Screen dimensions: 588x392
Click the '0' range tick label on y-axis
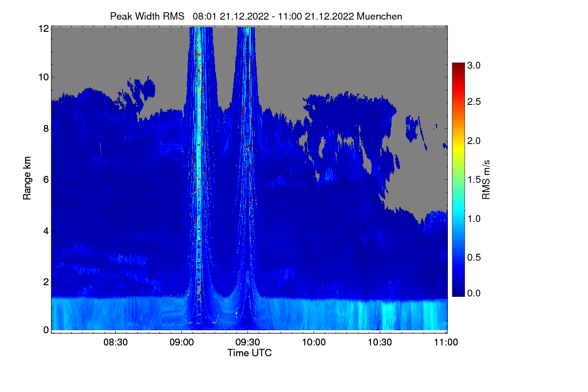46,330
